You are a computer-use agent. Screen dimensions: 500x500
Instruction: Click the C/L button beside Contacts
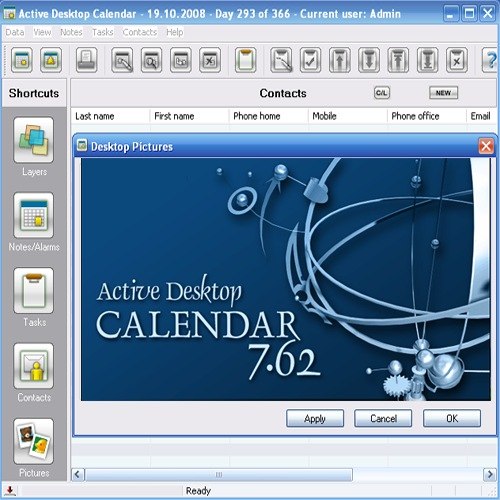tap(382, 93)
